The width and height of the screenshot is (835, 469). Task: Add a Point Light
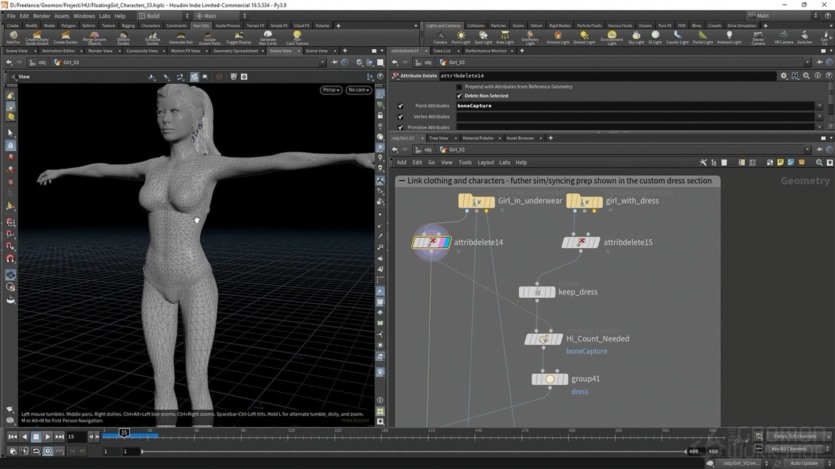tap(461, 37)
